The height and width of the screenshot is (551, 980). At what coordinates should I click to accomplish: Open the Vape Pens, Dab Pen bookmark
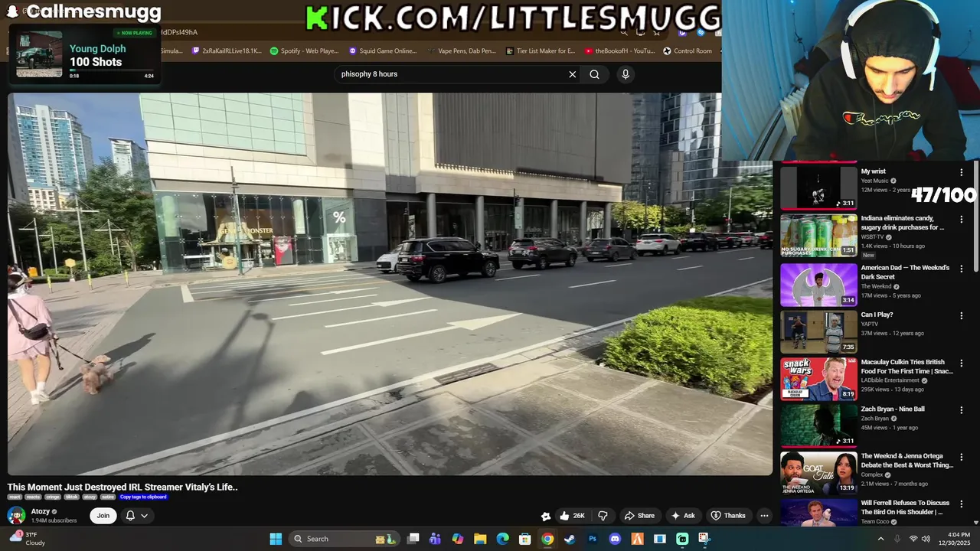[461, 51]
